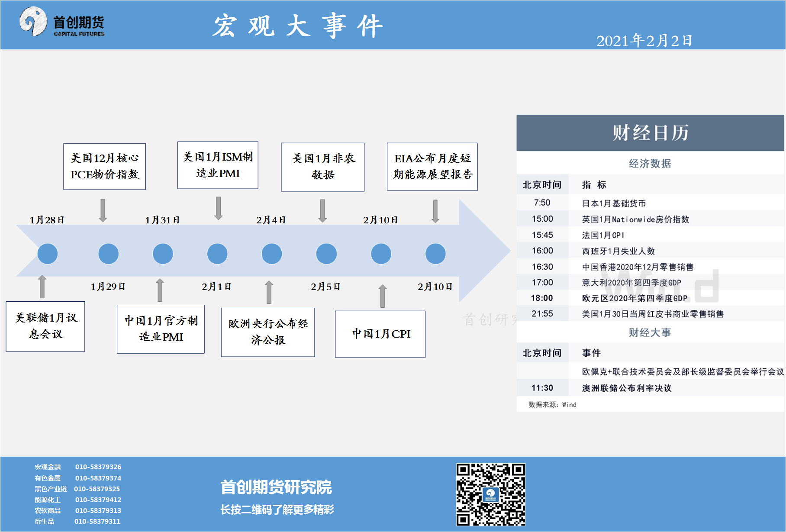Click the QR code in the footer
The height and width of the screenshot is (532, 786).
(490, 494)
